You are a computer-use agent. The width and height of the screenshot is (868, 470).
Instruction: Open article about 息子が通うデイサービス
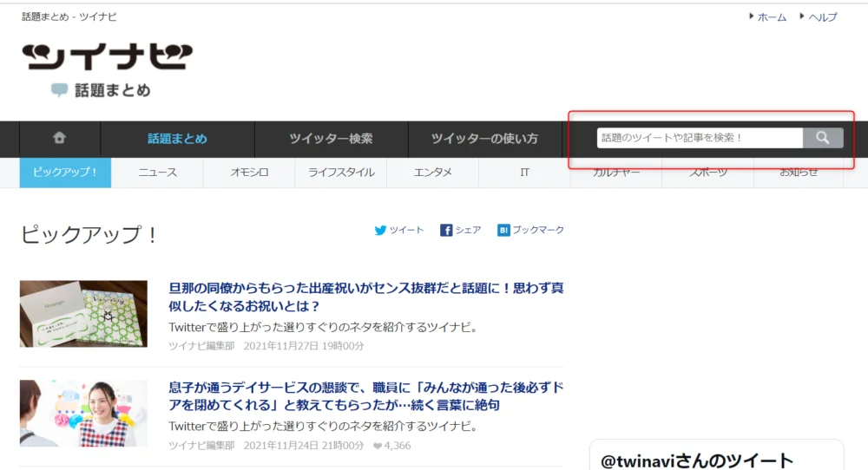(x=366, y=396)
